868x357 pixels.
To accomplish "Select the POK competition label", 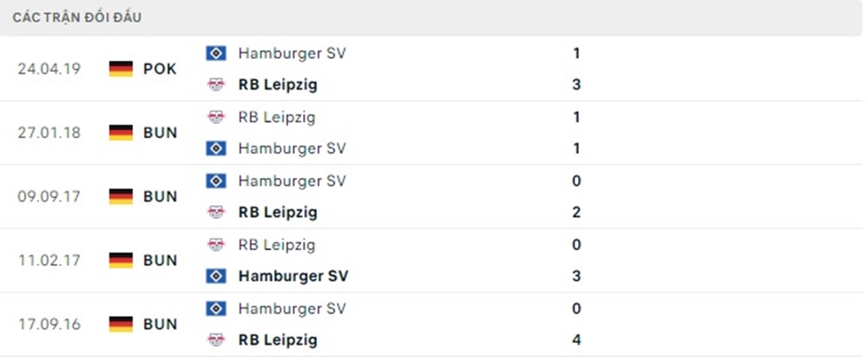I will click(x=160, y=69).
